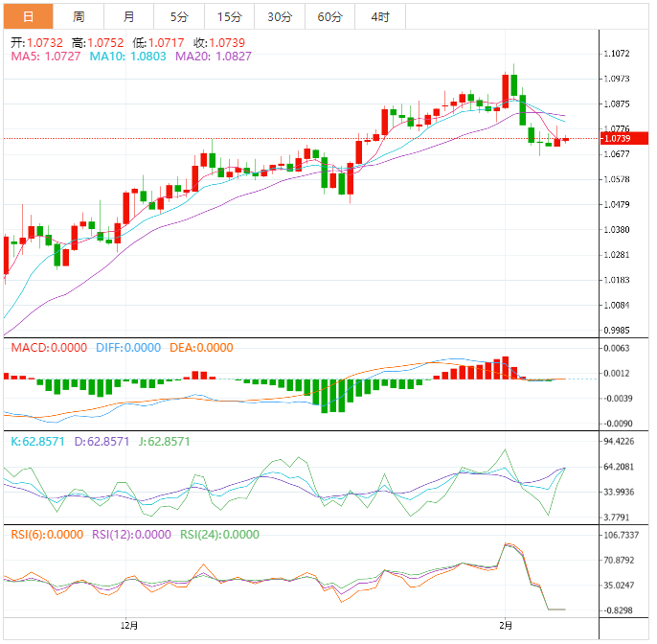Select the 60分 timeframe tab
The image size is (657, 644).
tap(330, 17)
